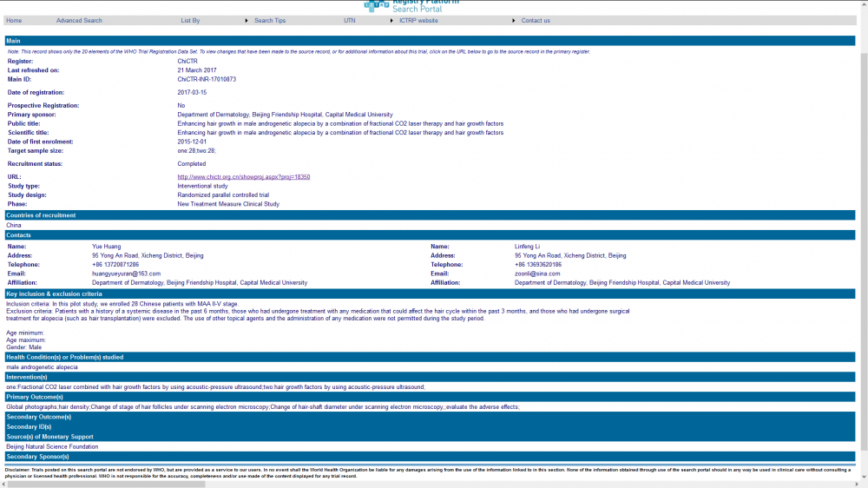Expand the ICTRP website menu
This screenshot has width=868, height=488.
pos(418,20)
